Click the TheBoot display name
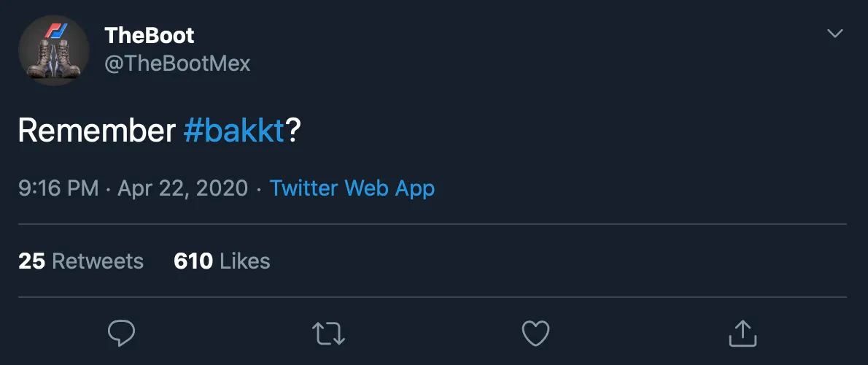Viewport: 868px width, 365px height. click(150, 34)
